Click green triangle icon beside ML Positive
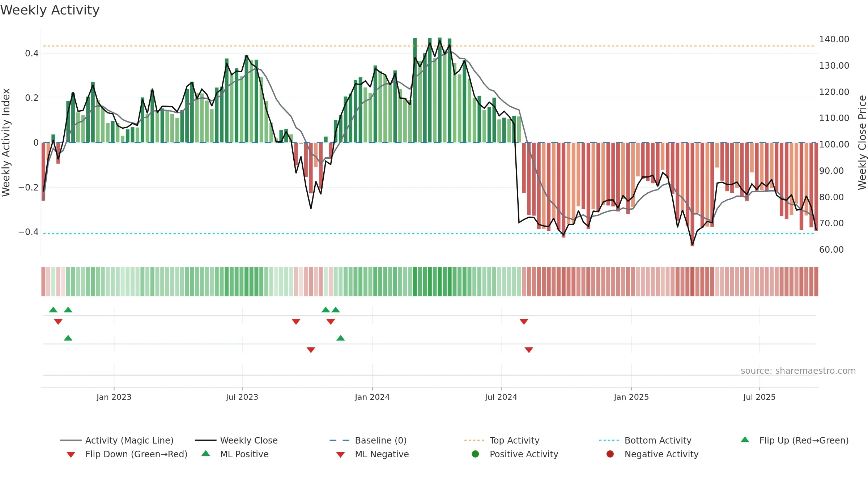 206,453
